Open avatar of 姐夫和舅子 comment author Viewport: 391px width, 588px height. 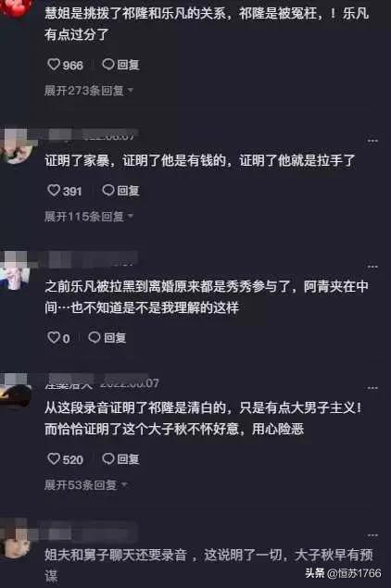(15, 539)
